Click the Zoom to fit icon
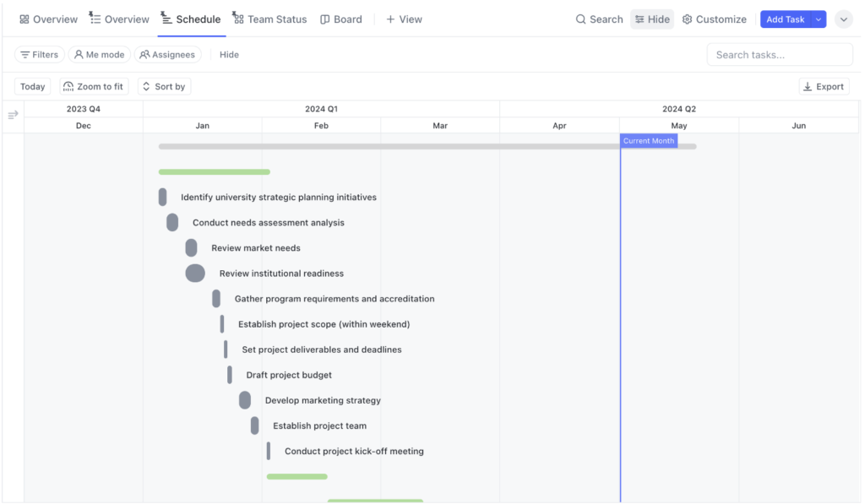The image size is (865, 504). point(69,87)
